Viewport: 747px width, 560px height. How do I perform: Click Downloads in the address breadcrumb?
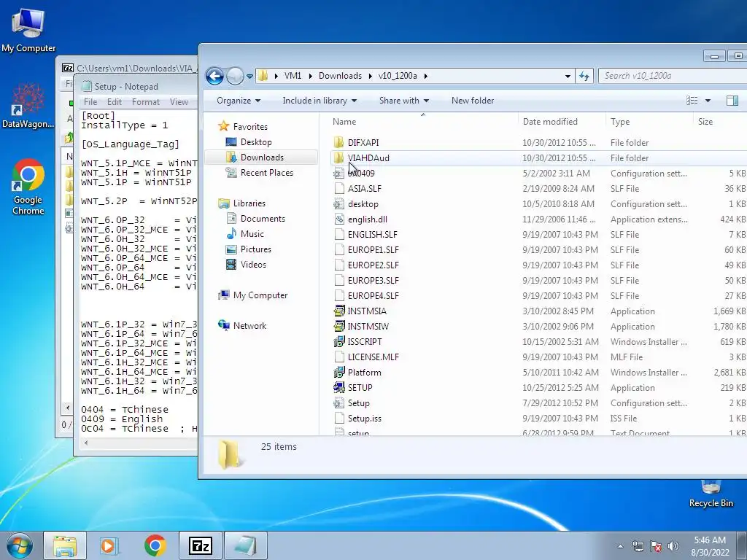click(x=340, y=76)
